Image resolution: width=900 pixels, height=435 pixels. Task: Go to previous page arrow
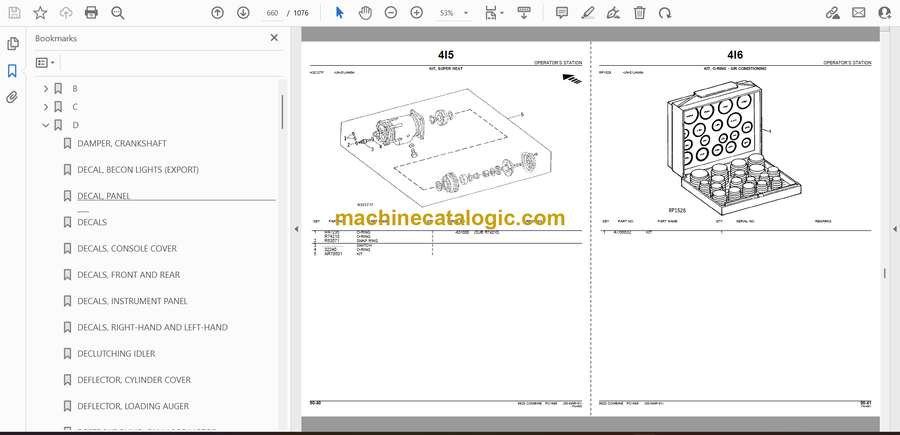coord(218,13)
